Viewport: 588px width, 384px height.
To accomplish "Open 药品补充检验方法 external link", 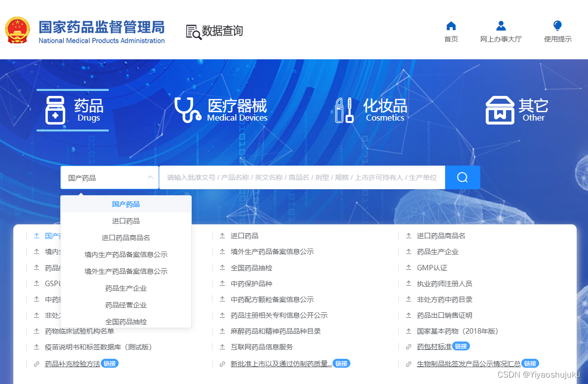I will pos(72,364).
